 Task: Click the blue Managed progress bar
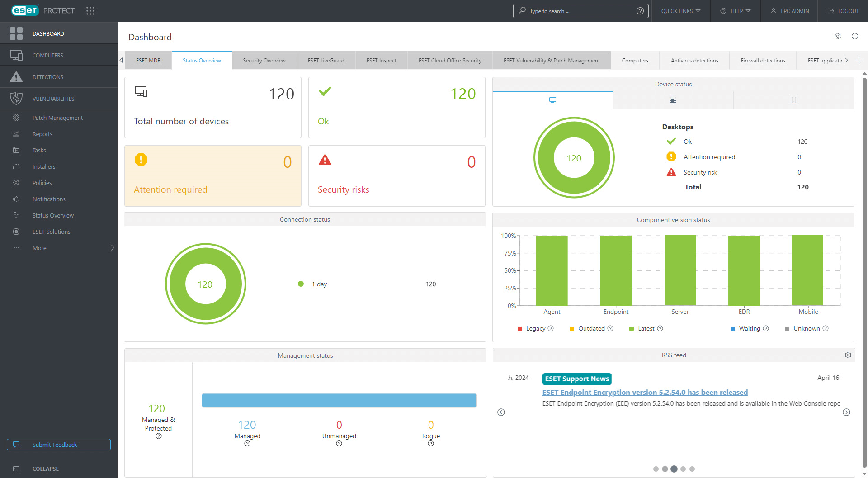click(339, 400)
